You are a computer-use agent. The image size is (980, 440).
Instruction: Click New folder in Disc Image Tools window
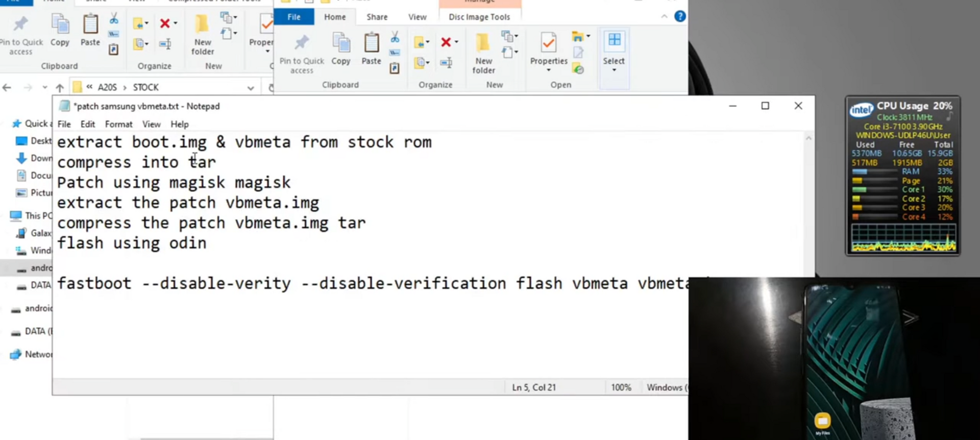[483, 54]
